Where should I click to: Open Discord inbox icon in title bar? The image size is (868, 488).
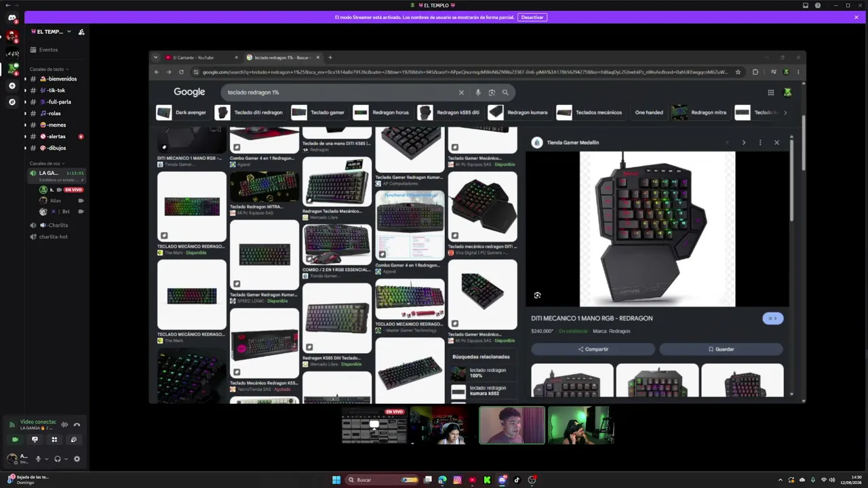[x=806, y=5]
